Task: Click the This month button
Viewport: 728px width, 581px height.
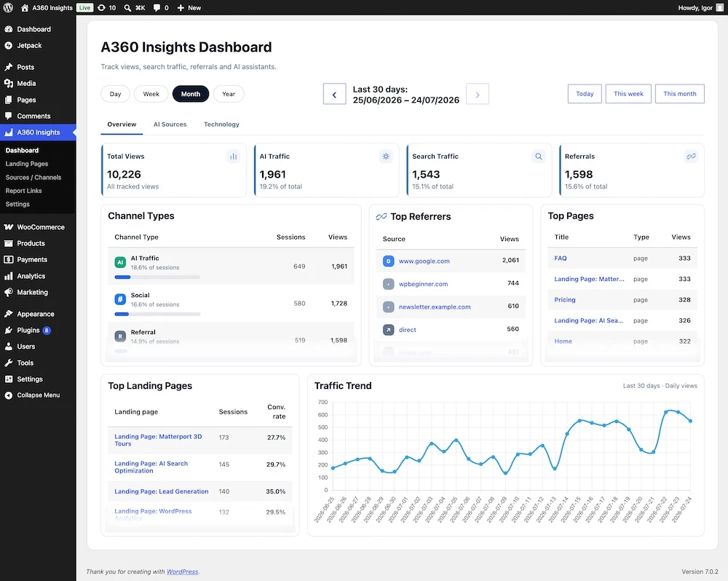Action: pos(680,94)
